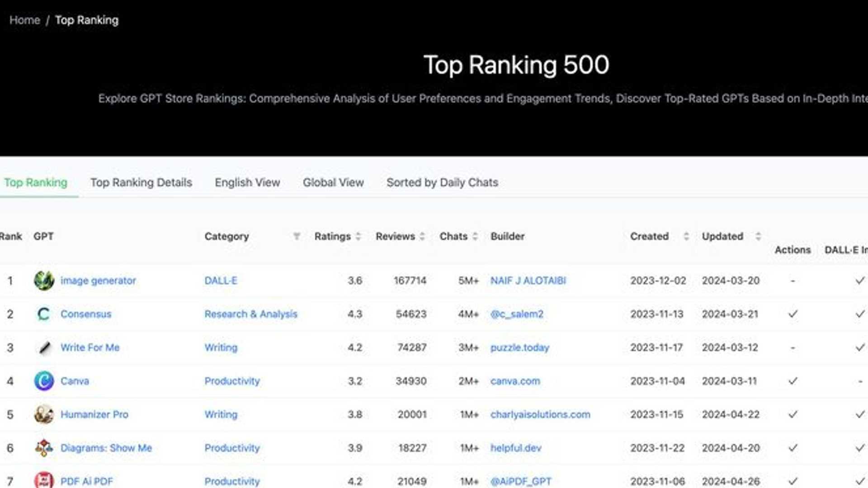Select the Write For Me pen icon

point(43,347)
